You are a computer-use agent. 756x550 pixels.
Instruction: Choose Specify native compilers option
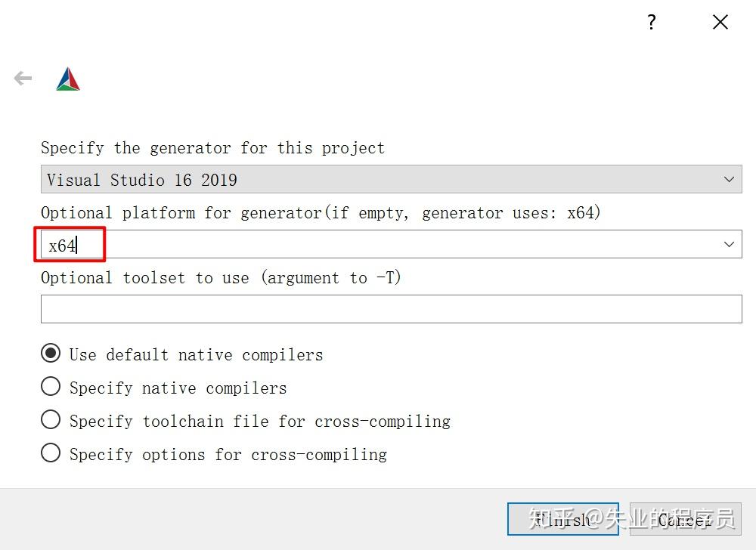[51, 387]
